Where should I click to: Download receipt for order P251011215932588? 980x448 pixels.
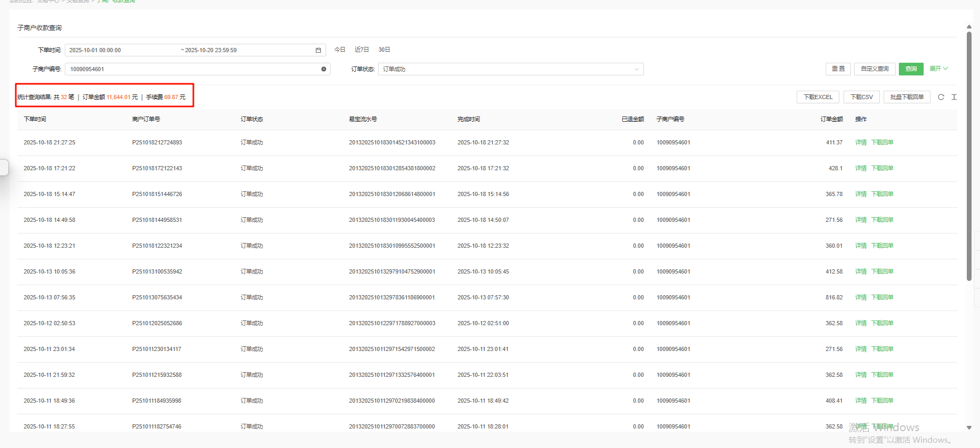[882, 375]
